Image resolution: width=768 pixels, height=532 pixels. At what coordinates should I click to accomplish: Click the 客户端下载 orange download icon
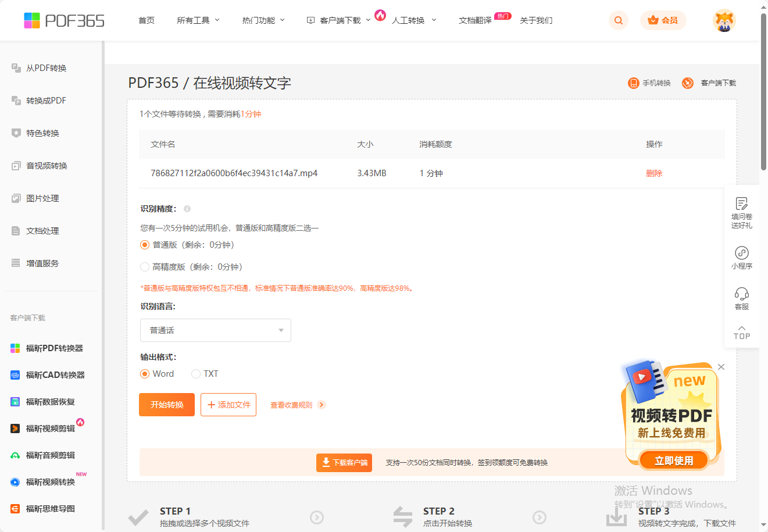[x=688, y=83]
